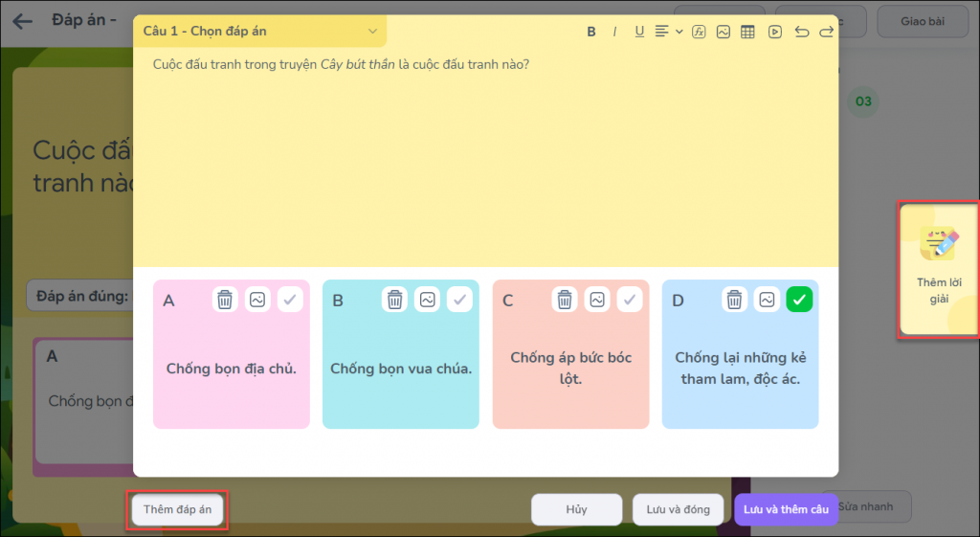Insert a video into the question
The image size is (980, 537).
point(775,32)
